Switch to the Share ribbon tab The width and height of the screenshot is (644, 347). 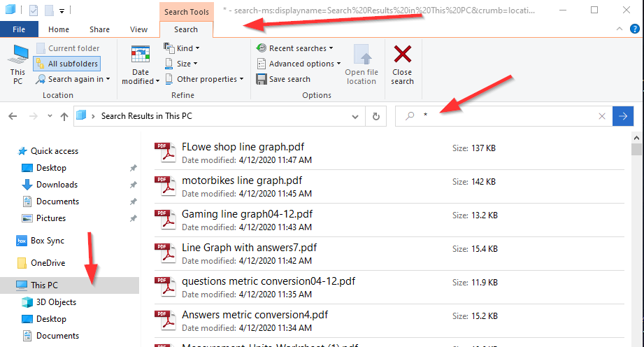[99, 29]
